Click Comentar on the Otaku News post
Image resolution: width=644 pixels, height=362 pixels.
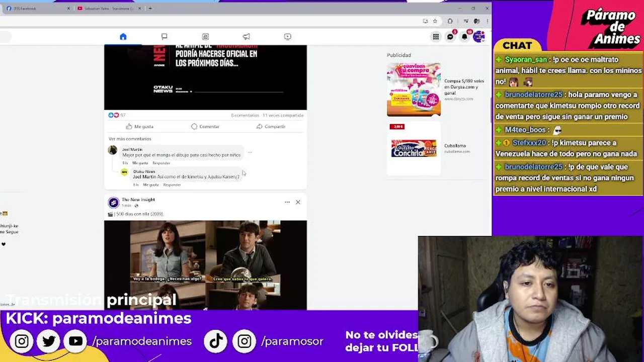(x=205, y=127)
